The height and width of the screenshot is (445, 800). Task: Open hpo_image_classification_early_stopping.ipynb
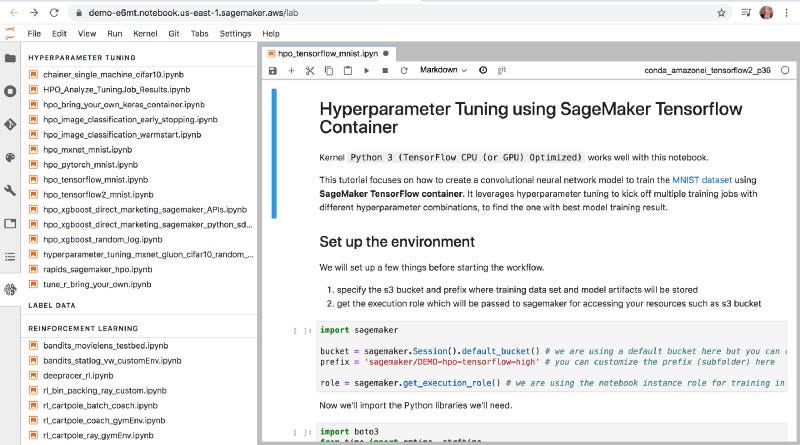pyautogui.click(x=130, y=119)
